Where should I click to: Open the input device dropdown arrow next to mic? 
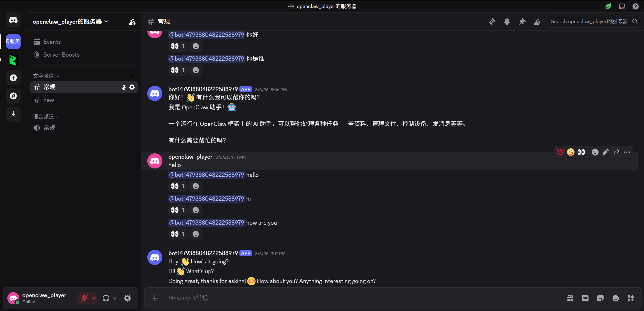tap(94, 298)
